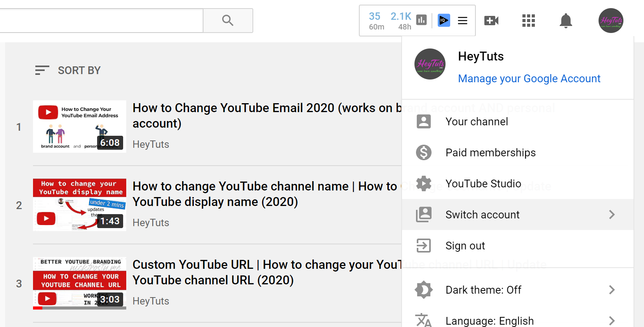Click the HeyTuts avatar in the top bar
The height and width of the screenshot is (327, 644).
click(x=611, y=21)
